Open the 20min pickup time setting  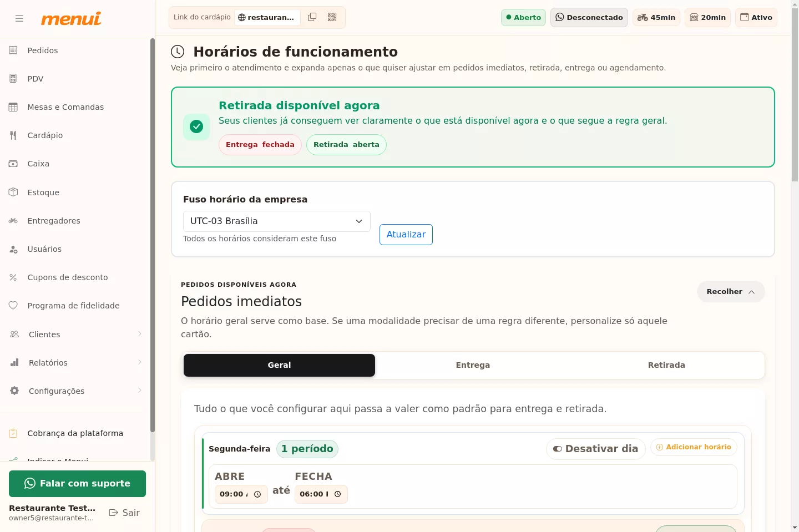point(707,18)
